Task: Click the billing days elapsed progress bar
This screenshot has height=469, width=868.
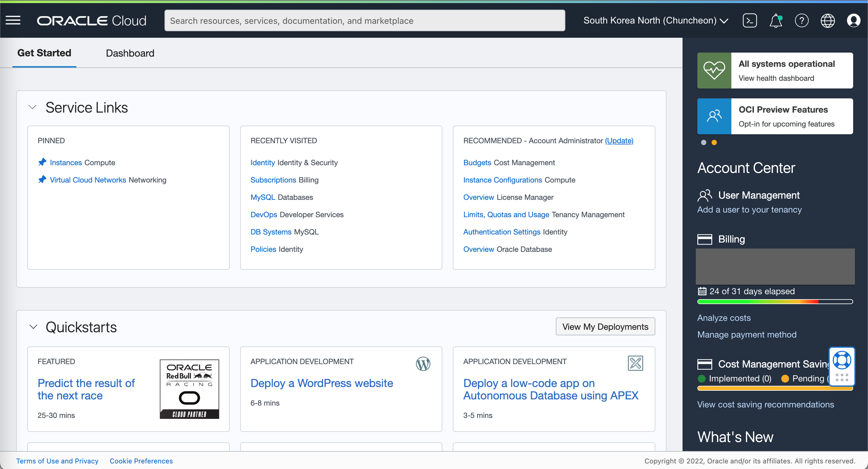Action: tap(775, 301)
